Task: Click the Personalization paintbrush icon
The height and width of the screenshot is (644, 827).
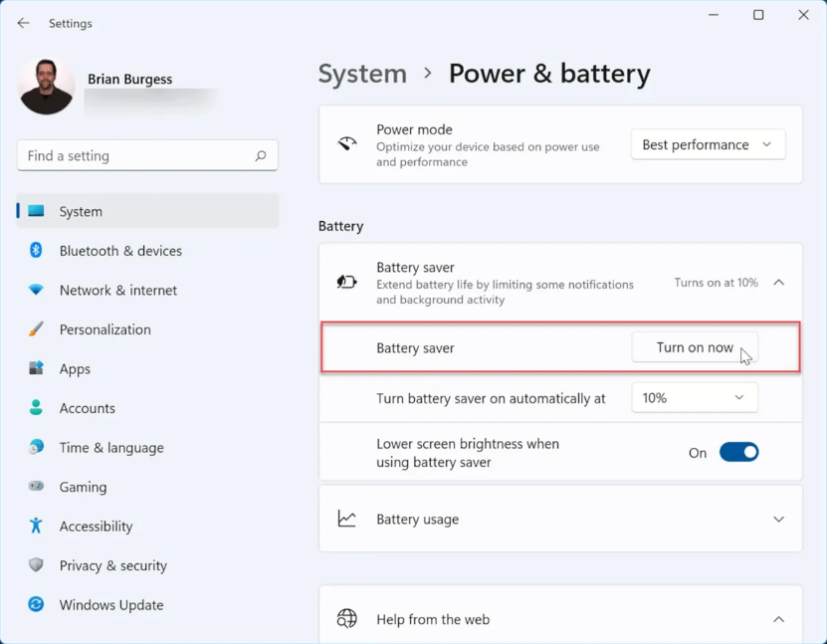Action: point(36,329)
